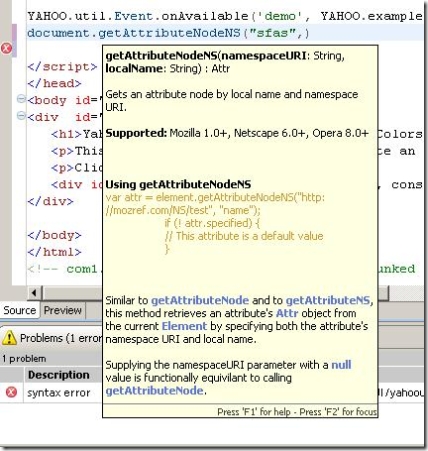
Task: Collapse the body tag code fold
Action: point(21,99)
